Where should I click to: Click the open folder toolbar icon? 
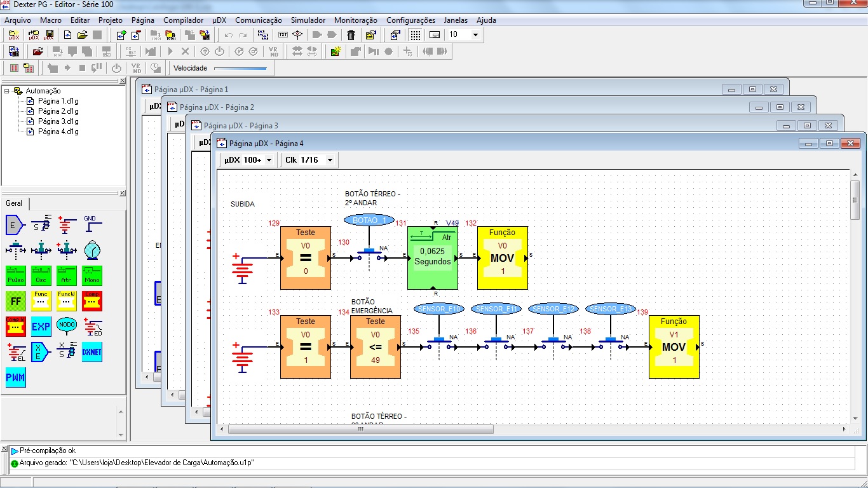click(82, 35)
